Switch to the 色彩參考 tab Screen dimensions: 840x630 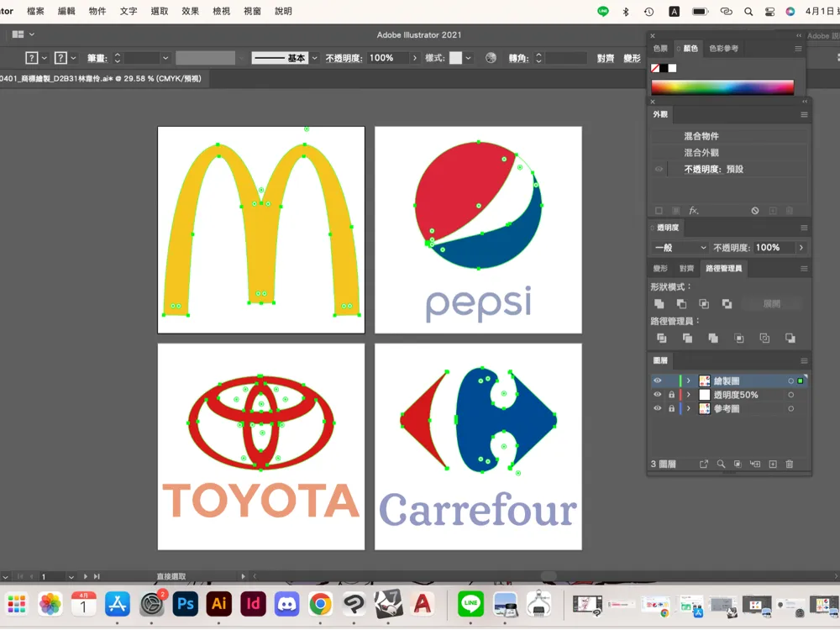pos(724,48)
